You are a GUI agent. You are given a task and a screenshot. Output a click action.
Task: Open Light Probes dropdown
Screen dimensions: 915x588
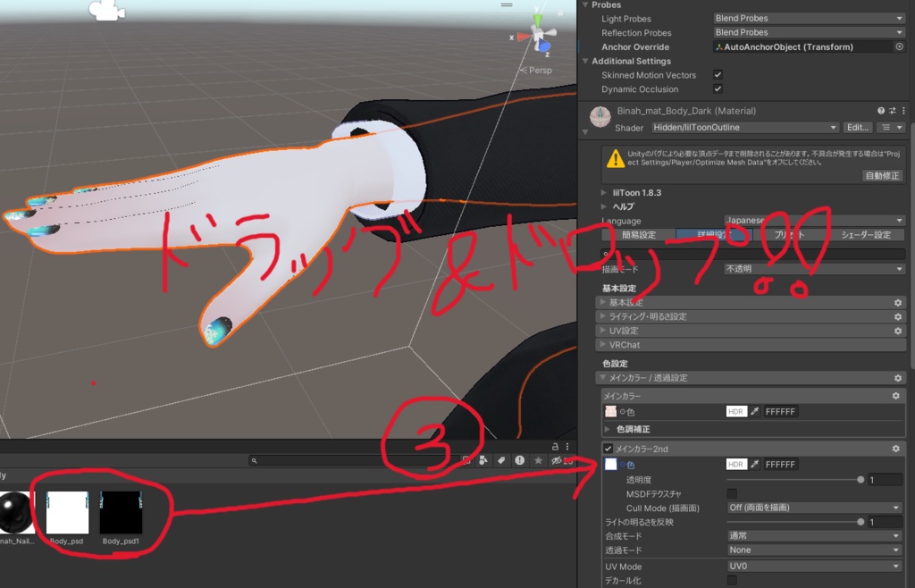click(810, 18)
